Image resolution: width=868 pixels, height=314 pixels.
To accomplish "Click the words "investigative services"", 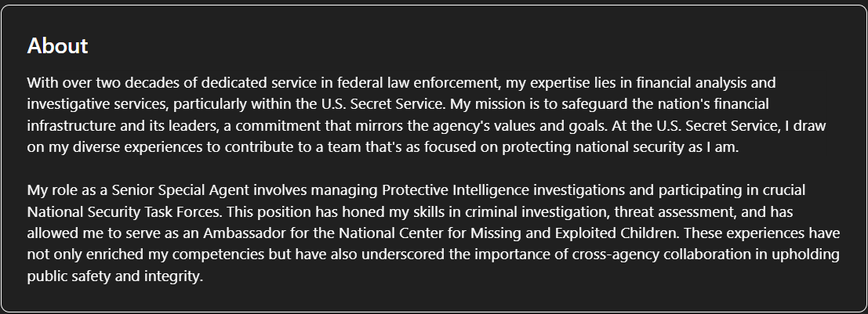I will coord(96,104).
